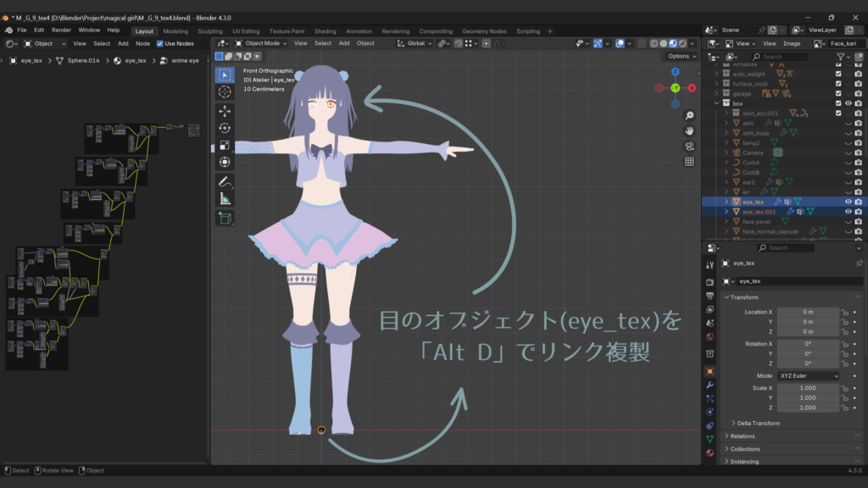
Task: Uncheck the garage collection checkbox
Action: tap(838, 94)
